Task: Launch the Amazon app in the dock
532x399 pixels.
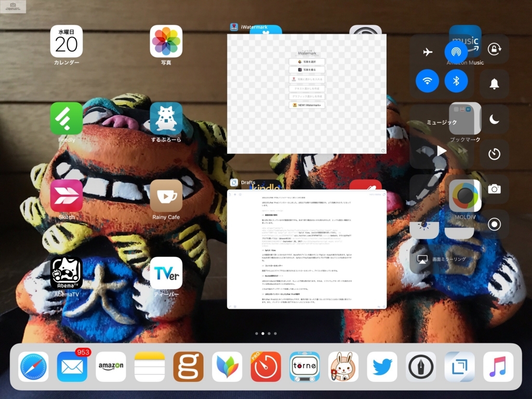Action: tap(111, 367)
